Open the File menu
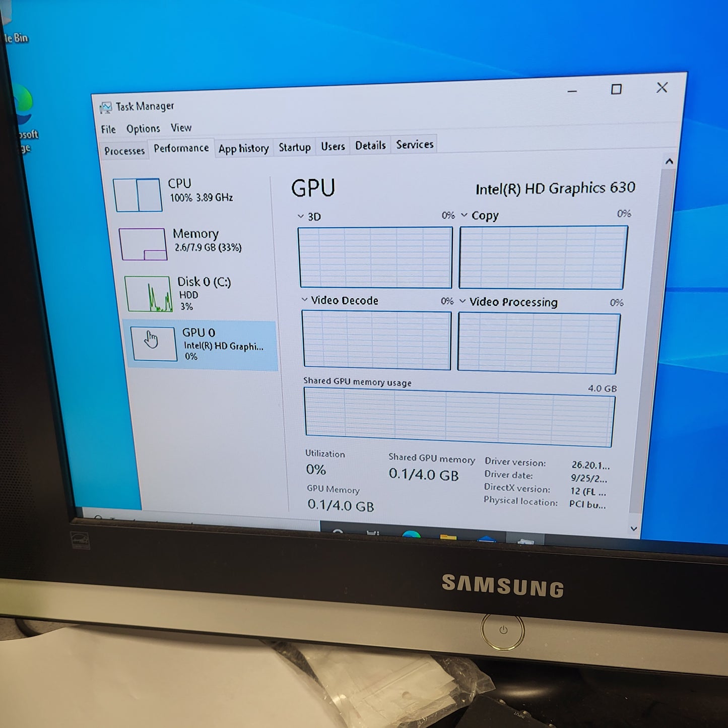The image size is (728, 728). pyautogui.click(x=108, y=129)
